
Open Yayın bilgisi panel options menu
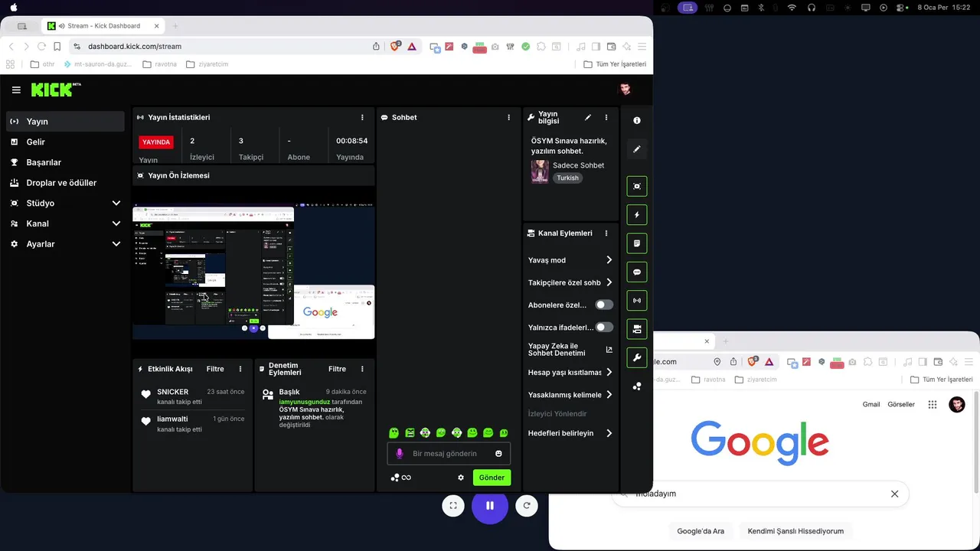pos(606,117)
